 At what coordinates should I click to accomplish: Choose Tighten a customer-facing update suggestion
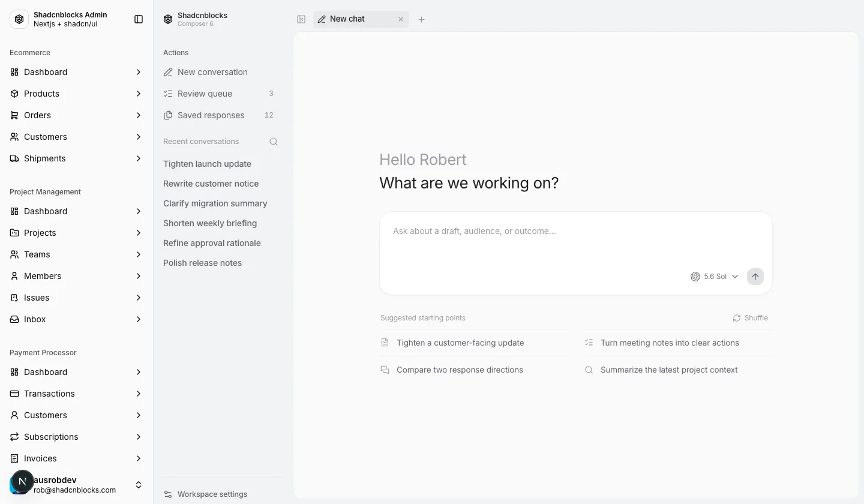point(474,343)
